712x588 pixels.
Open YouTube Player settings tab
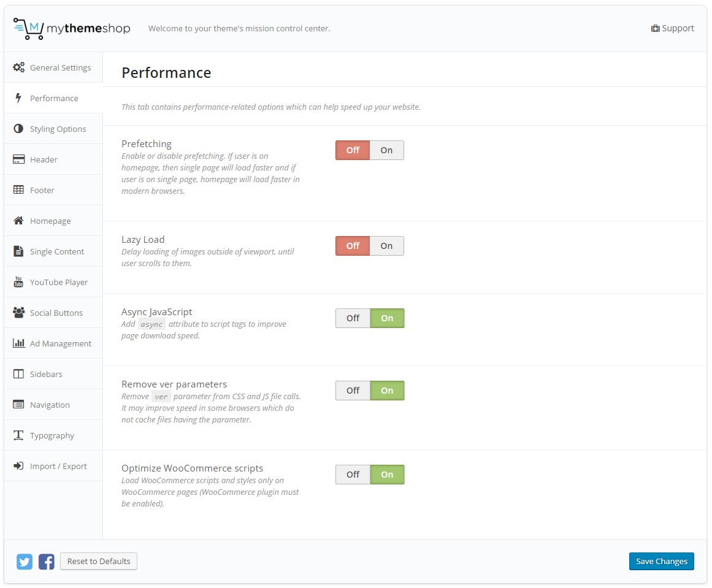point(53,282)
